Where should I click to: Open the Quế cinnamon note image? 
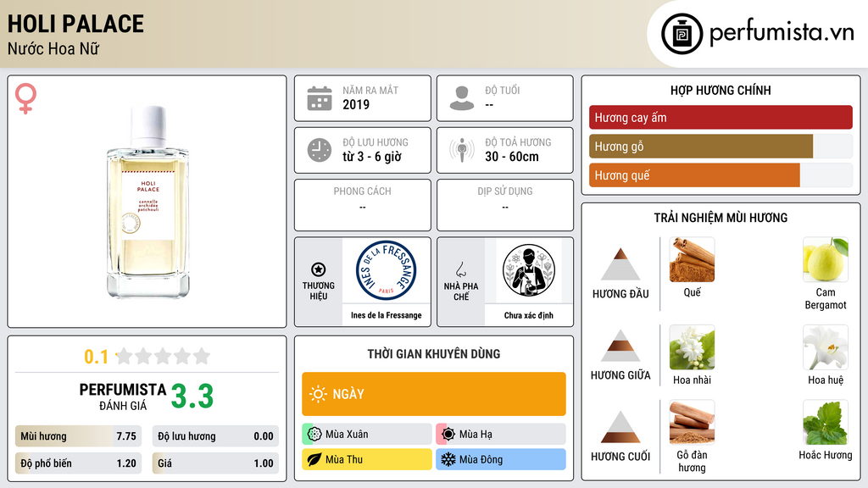(x=692, y=259)
